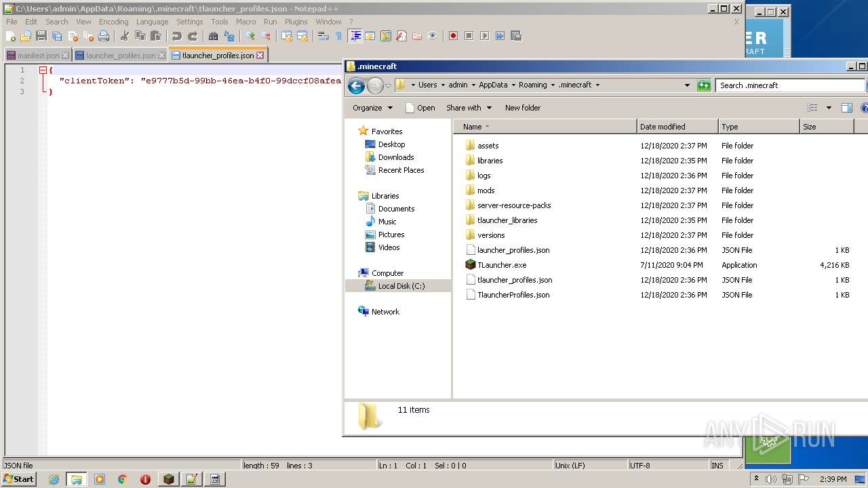Save all open files in Notepad++
868x488 pixels.
(x=57, y=36)
